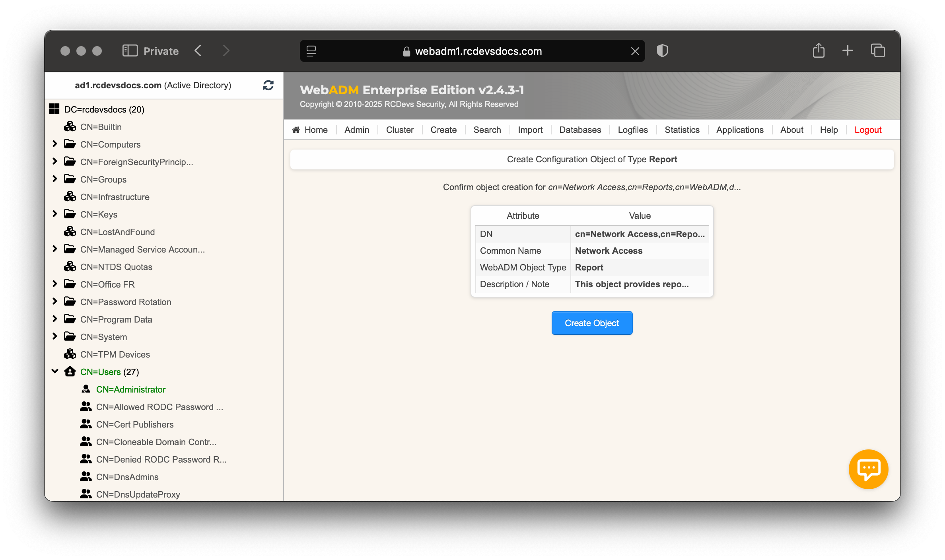Click the red Logout link
Image resolution: width=945 pixels, height=560 pixels.
point(868,130)
